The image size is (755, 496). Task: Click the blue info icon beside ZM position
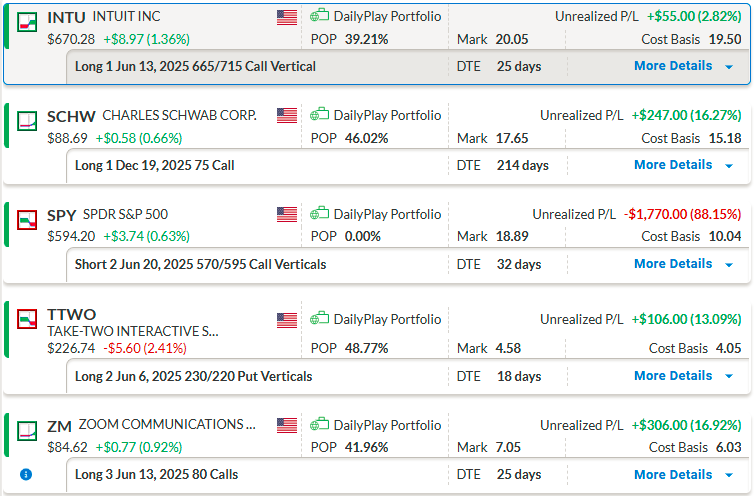point(26,474)
